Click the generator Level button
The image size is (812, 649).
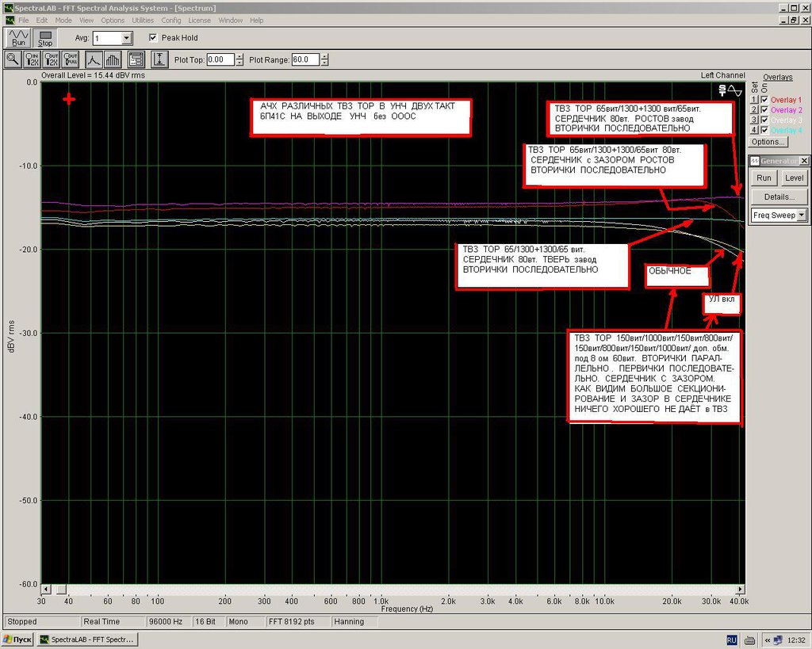[x=794, y=178]
